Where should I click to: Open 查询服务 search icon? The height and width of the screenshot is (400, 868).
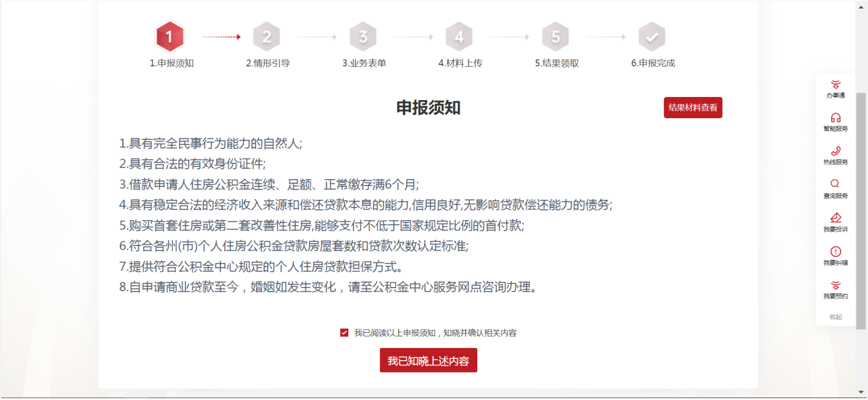point(835,184)
